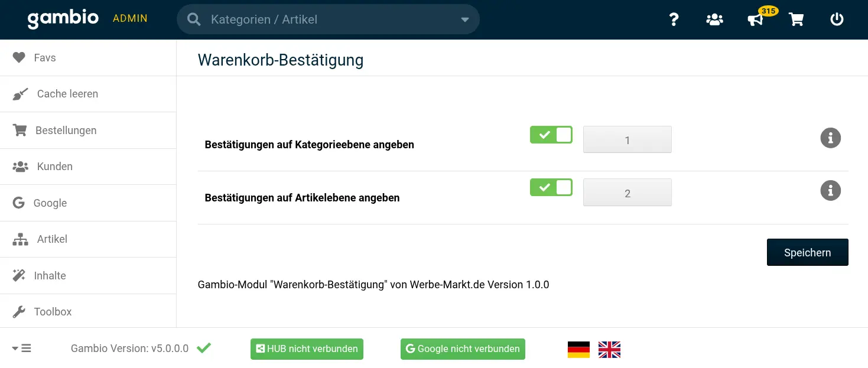Expand the search category dropdown arrow
The image size is (868, 368).
coord(465,19)
